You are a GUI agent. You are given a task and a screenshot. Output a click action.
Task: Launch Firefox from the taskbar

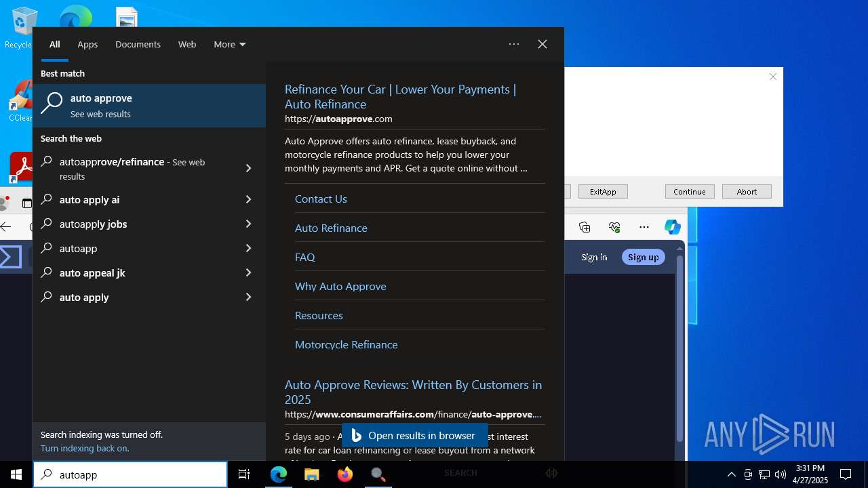345,474
